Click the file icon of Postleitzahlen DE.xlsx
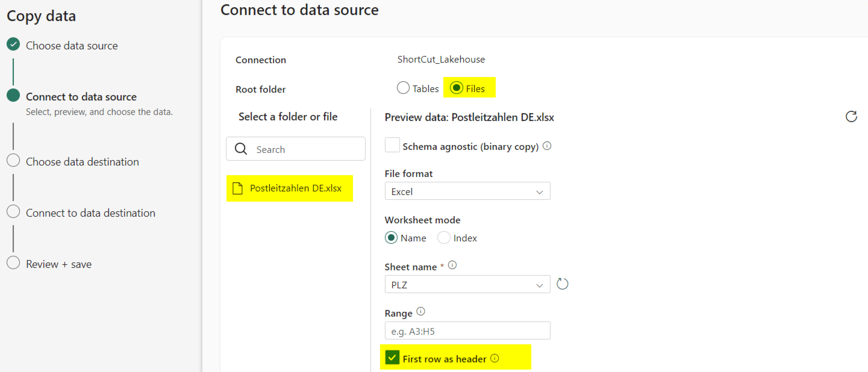 tap(238, 188)
